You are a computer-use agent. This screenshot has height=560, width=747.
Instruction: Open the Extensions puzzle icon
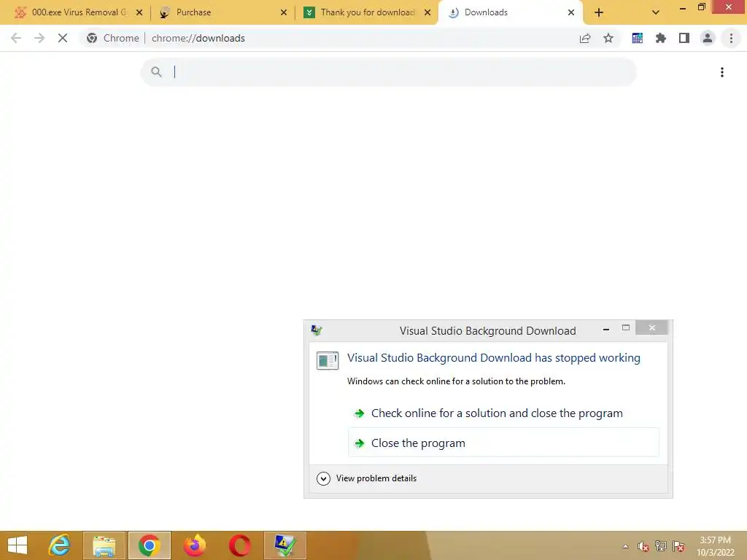pyautogui.click(x=661, y=38)
